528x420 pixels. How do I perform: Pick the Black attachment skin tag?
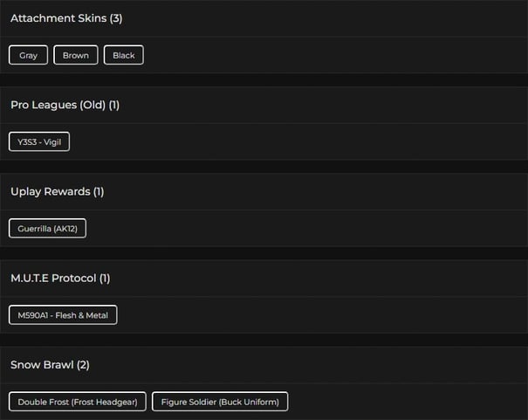124,55
